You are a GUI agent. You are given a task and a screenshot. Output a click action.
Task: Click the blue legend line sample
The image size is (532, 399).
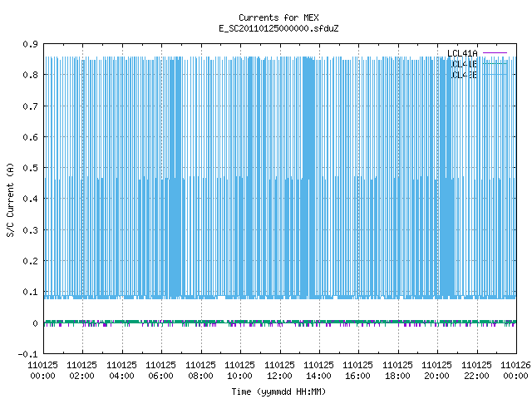coord(495,74)
